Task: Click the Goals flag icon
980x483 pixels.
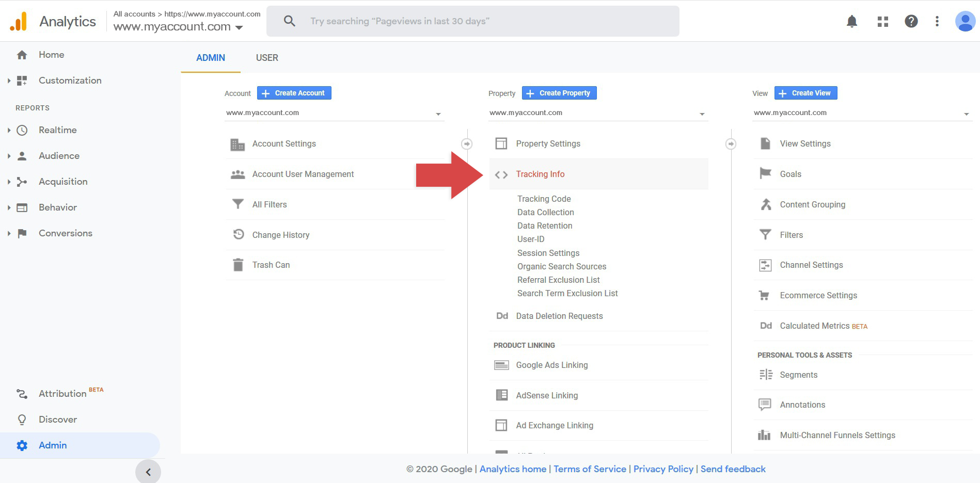Action: pos(765,173)
